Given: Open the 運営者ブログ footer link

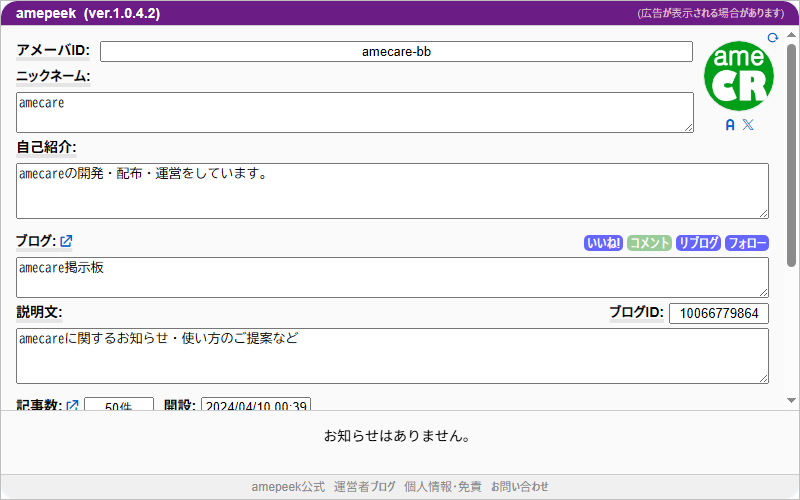Looking at the screenshot, I should [365, 487].
